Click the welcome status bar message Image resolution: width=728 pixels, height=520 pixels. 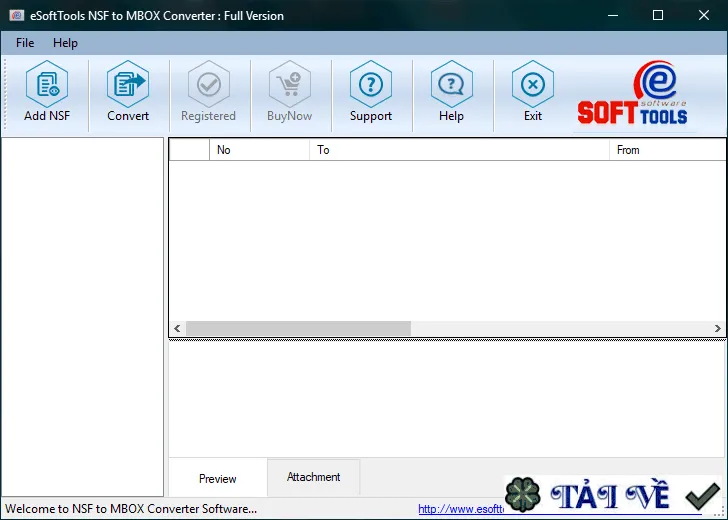click(131, 509)
